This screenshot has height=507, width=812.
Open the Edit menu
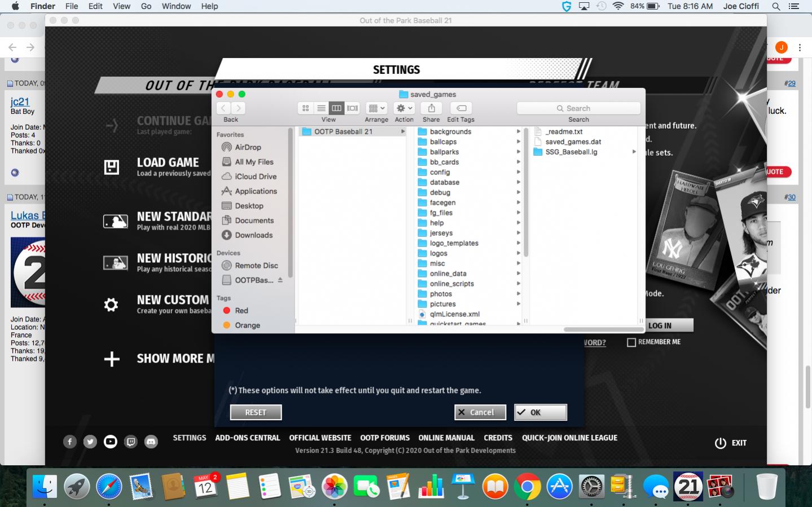coord(95,6)
